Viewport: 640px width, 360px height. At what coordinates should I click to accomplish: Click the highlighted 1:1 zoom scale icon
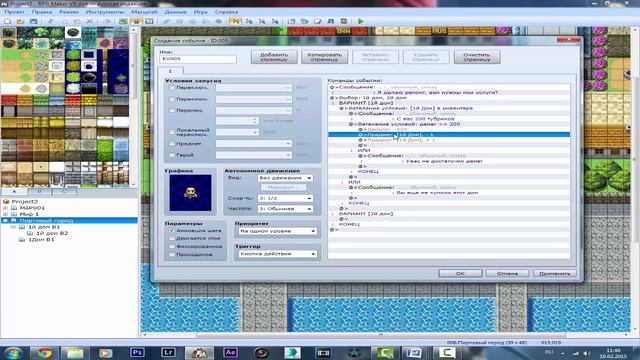pos(235,21)
